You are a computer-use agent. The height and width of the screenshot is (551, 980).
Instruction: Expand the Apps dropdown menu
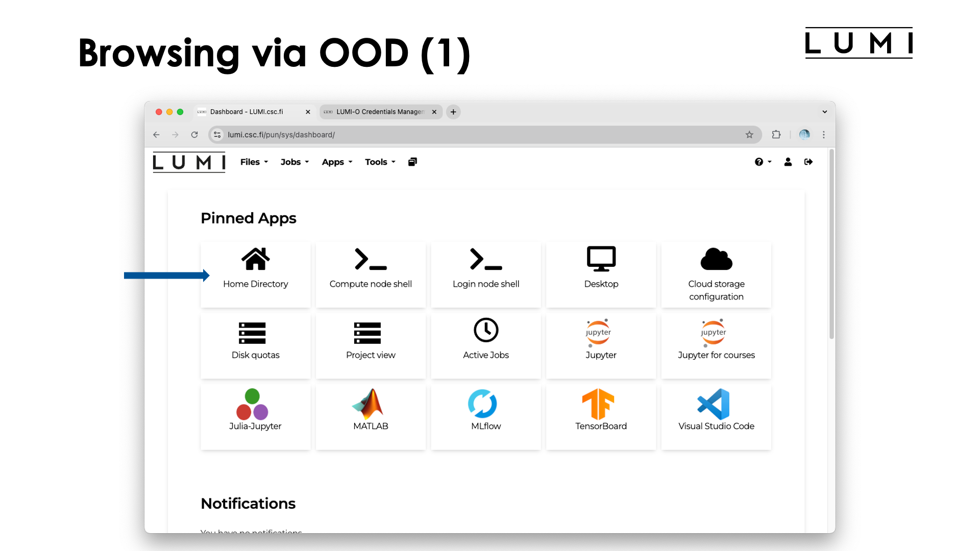coord(336,161)
